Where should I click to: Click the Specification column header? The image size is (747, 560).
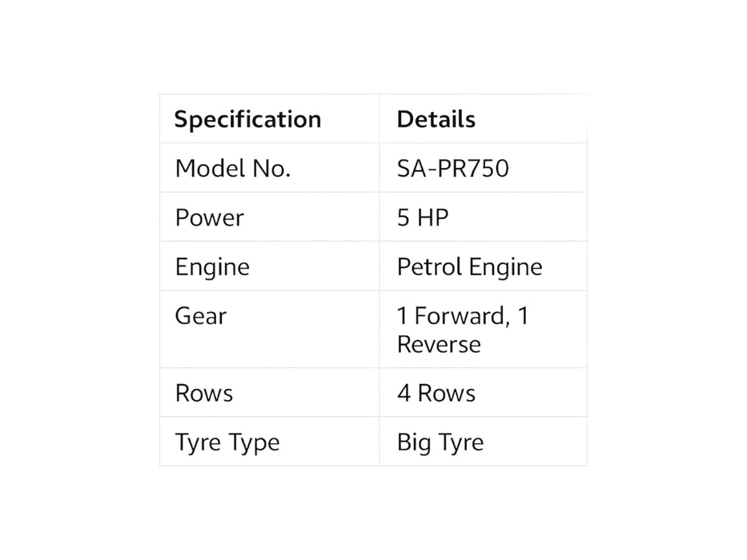tap(247, 120)
